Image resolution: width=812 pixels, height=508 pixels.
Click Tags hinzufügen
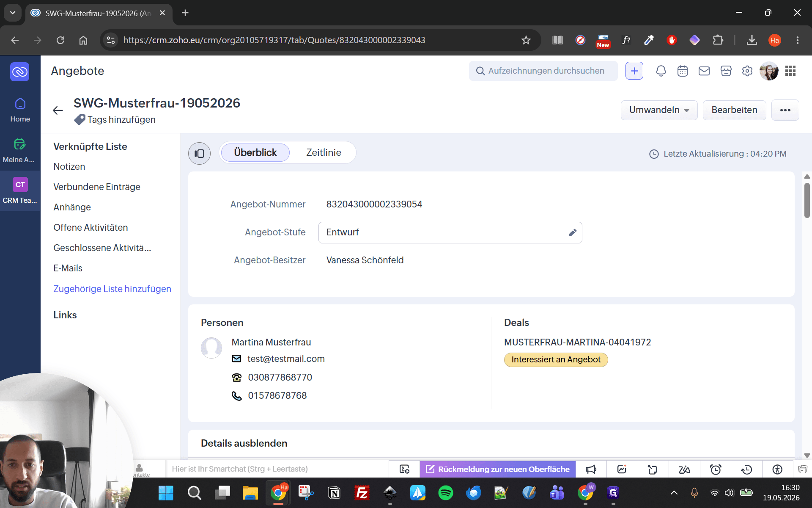click(121, 120)
